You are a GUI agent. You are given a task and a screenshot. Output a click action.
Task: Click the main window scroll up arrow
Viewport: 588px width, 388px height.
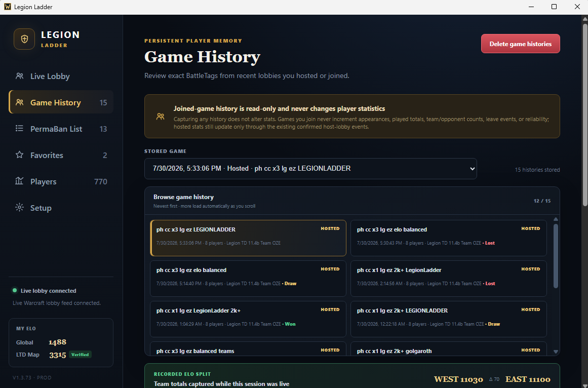[585, 18]
